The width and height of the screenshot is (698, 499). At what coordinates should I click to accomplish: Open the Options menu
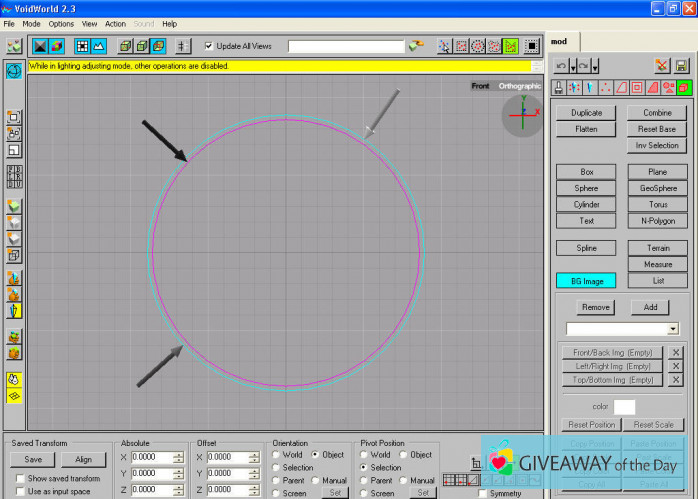tap(61, 23)
